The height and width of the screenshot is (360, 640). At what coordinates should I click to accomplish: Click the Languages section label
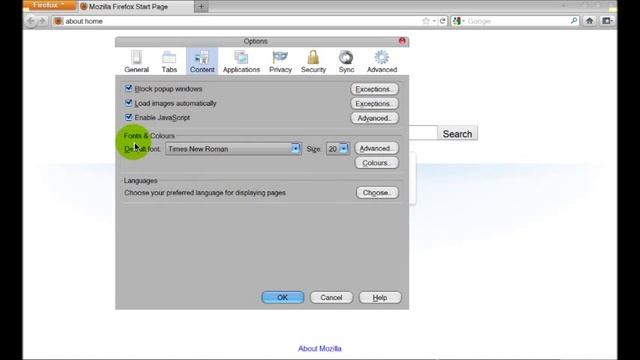140,180
